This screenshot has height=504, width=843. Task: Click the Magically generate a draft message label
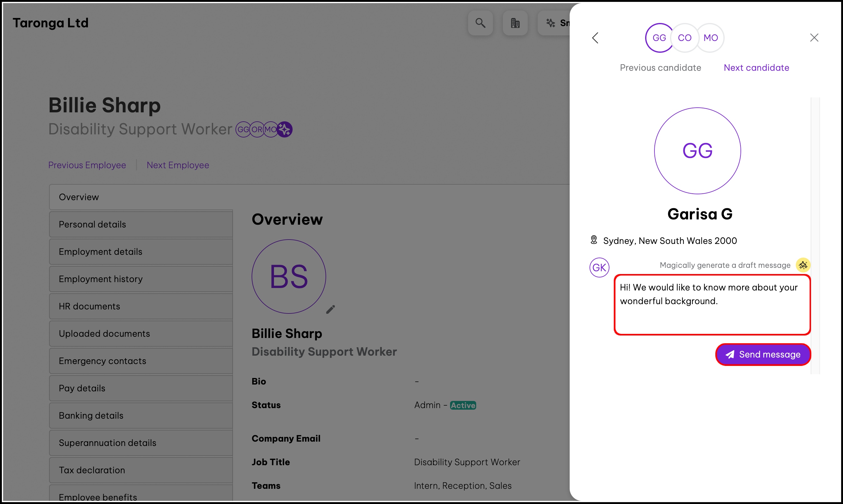click(x=725, y=265)
